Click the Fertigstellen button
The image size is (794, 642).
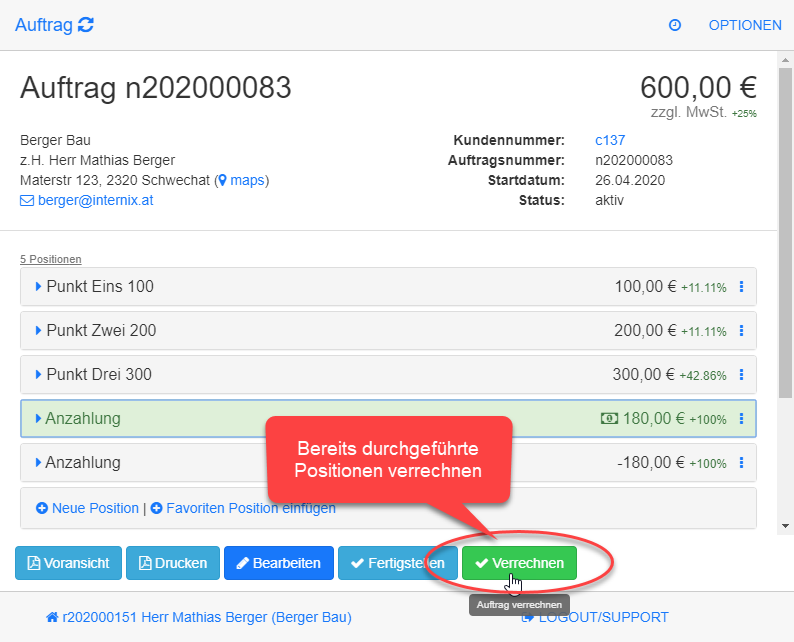(x=398, y=563)
